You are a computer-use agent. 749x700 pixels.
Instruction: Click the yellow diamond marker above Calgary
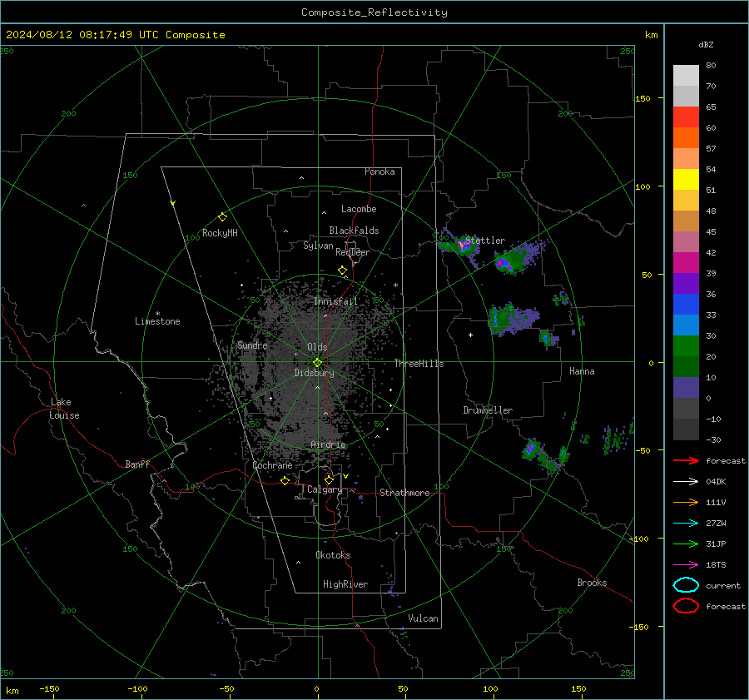click(329, 479)
